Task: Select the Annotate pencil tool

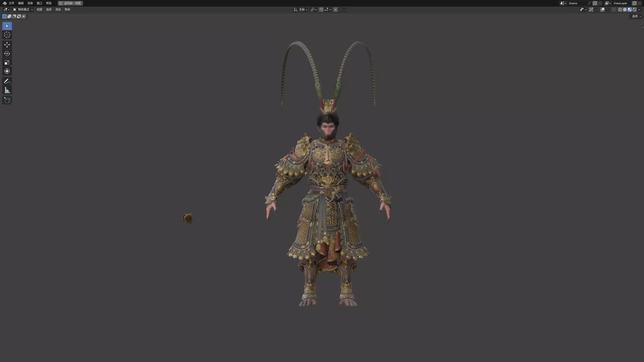Action: pyautogui.click(x=7, y=81)
